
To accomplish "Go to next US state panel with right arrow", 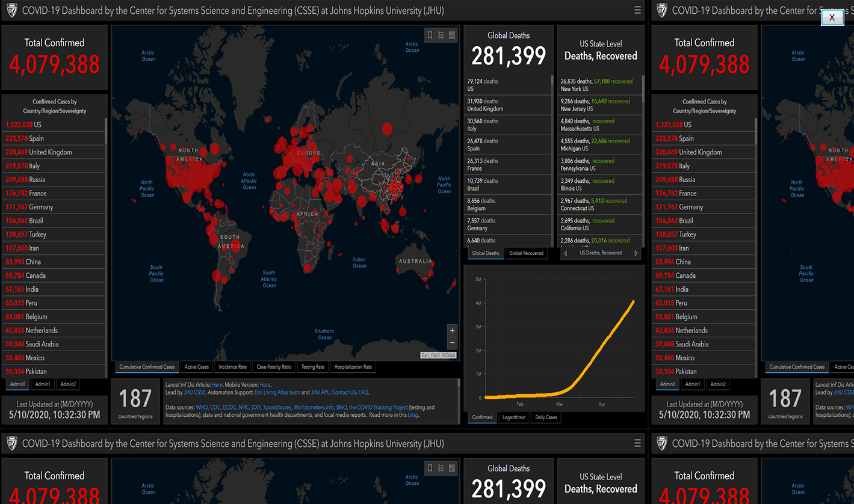I will (636, 254).
